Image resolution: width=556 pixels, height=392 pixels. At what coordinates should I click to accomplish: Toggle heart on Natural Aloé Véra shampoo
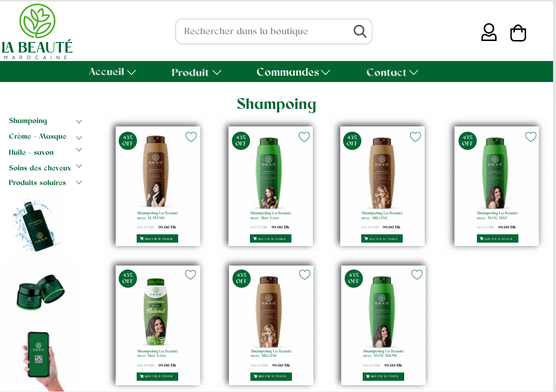click(190, 274)
